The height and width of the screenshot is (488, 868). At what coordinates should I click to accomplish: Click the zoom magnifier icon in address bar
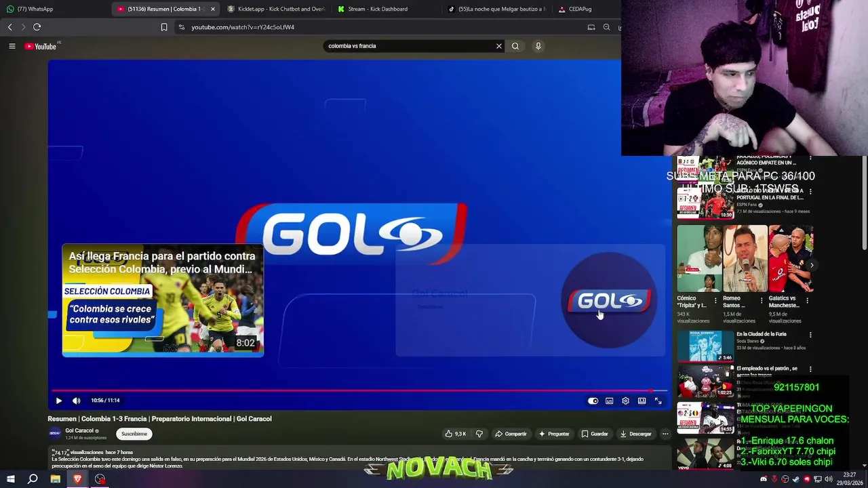606,27
